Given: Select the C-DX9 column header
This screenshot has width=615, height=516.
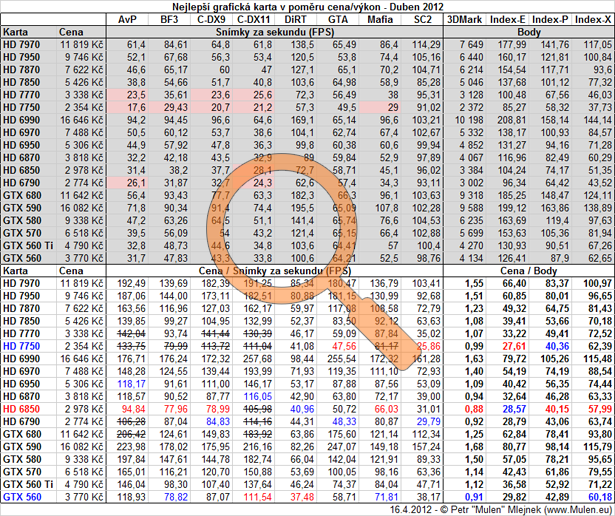Looking at the screenshot, I should (x=212, y=20).
